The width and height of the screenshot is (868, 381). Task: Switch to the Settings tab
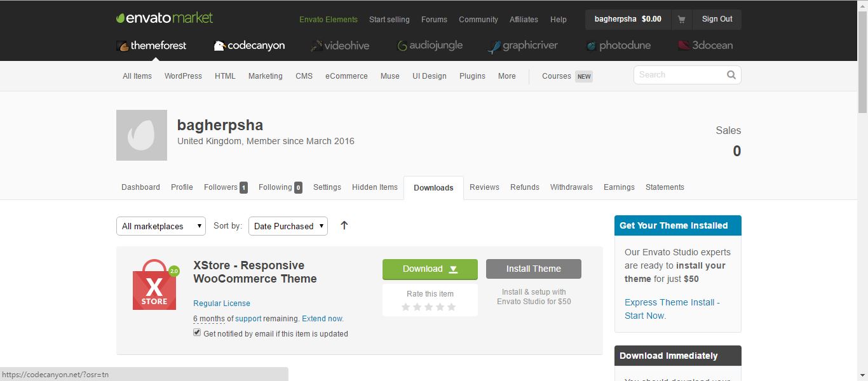click(x=327, y=187)
